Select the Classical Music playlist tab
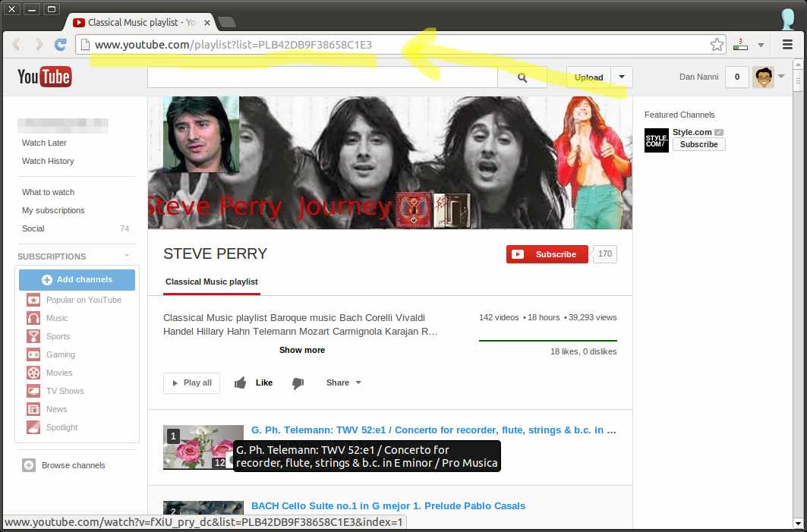 click(212, 282)
